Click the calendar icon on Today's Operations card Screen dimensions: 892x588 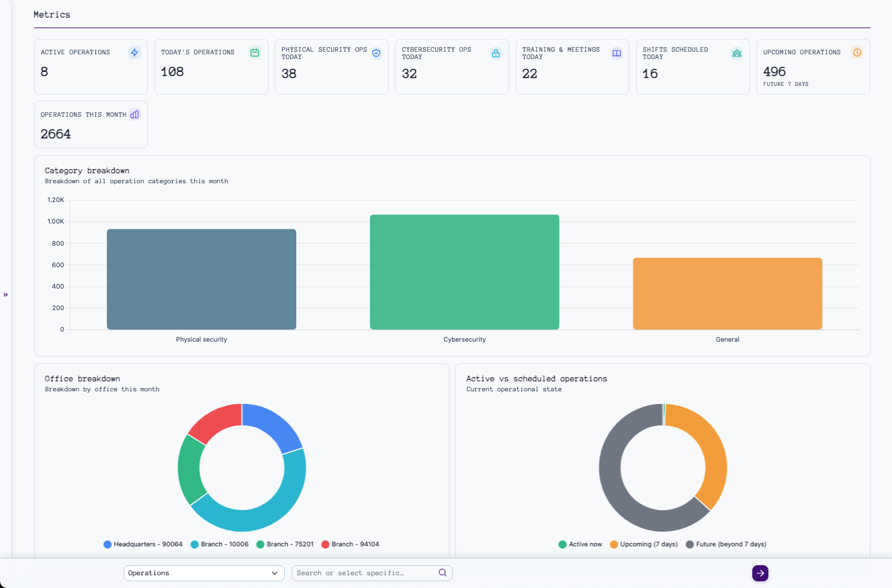click(255, 52)
